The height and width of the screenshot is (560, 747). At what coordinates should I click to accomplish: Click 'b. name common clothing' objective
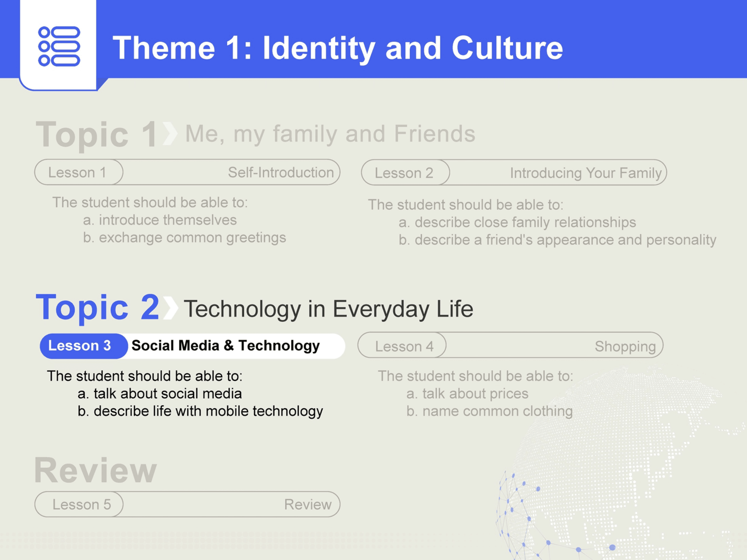(490, 411)
